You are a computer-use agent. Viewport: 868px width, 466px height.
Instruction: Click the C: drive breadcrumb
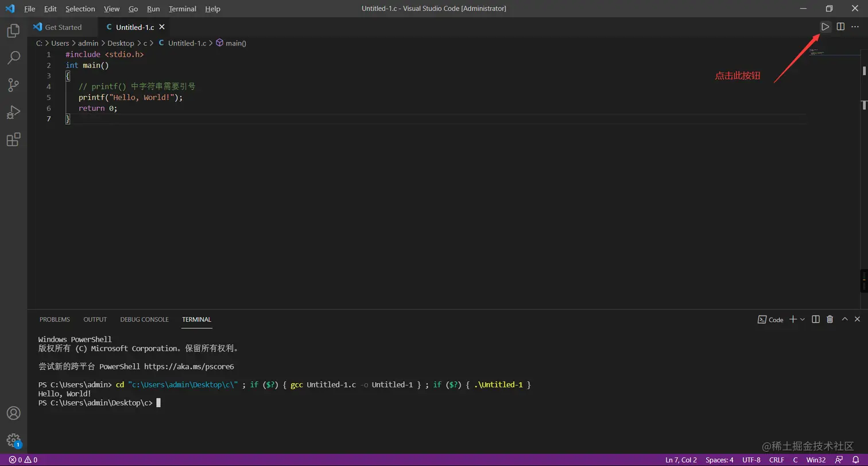tap(39, 43)
